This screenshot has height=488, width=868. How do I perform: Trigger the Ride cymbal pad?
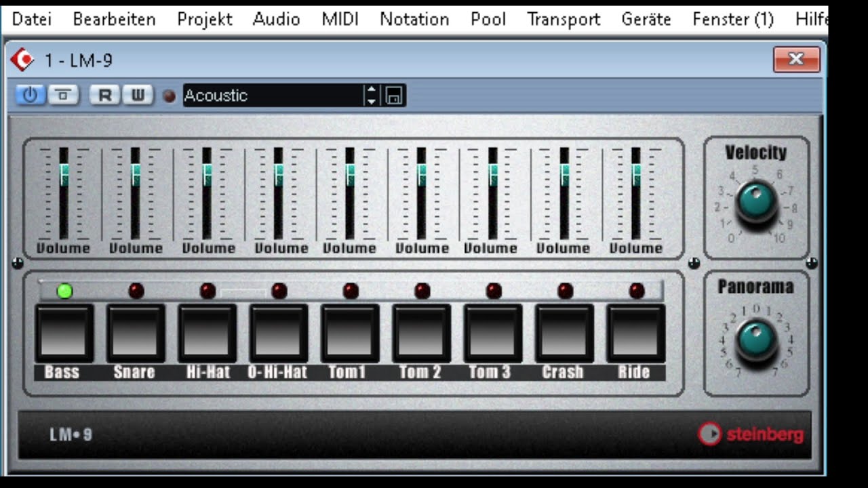point(636,333)
